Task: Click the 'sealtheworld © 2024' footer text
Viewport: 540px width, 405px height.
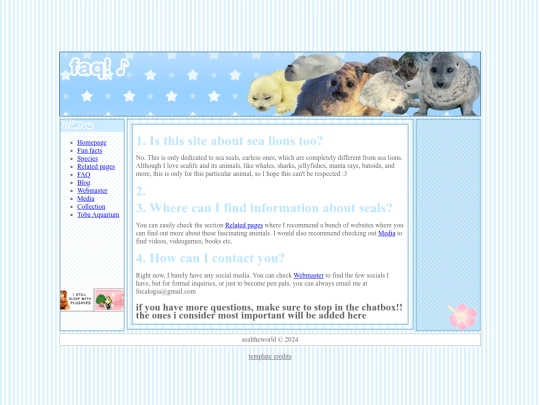Action: click(x=270, y=340)
